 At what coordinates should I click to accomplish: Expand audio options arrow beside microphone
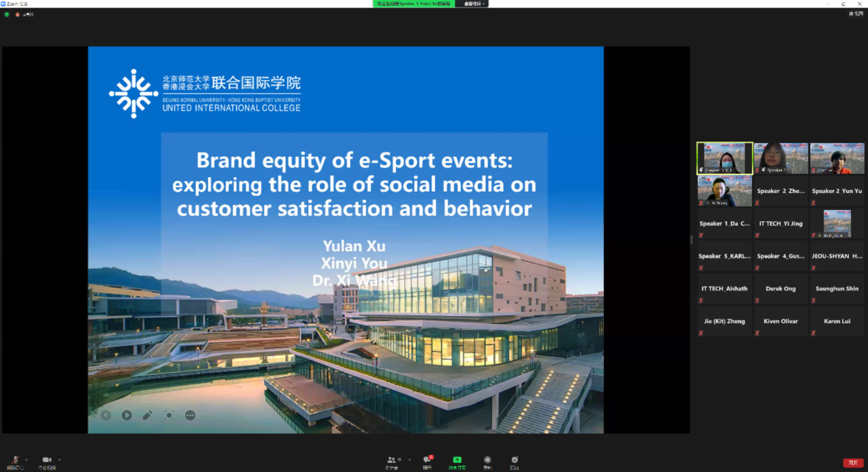click(26, 460)
